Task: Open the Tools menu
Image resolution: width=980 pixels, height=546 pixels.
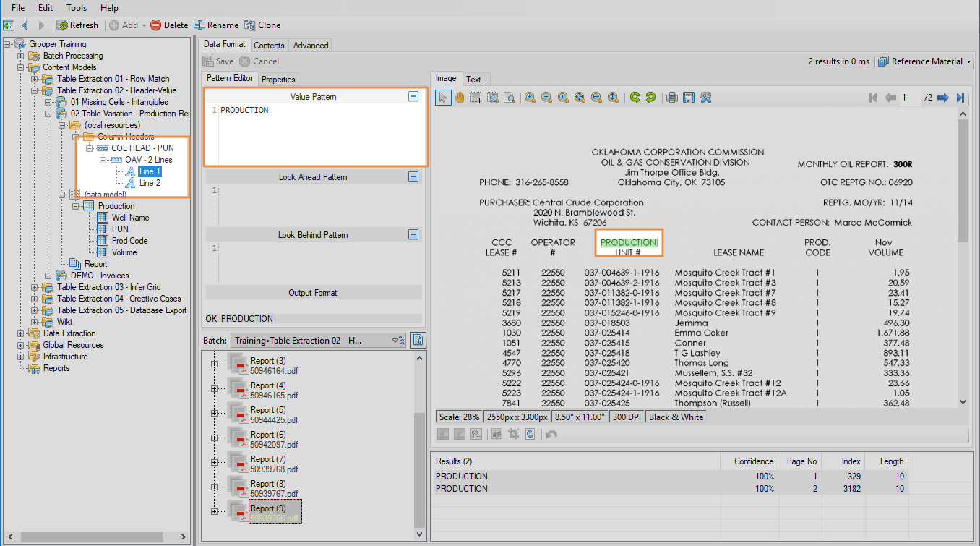Action: pos(77,8)
